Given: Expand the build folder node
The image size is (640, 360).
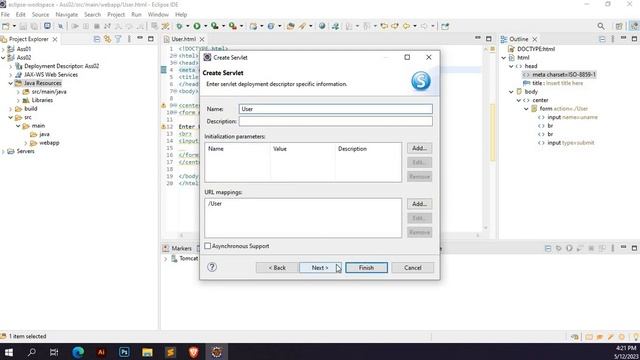Looking at the screenshot, I should tap(11, 109).
